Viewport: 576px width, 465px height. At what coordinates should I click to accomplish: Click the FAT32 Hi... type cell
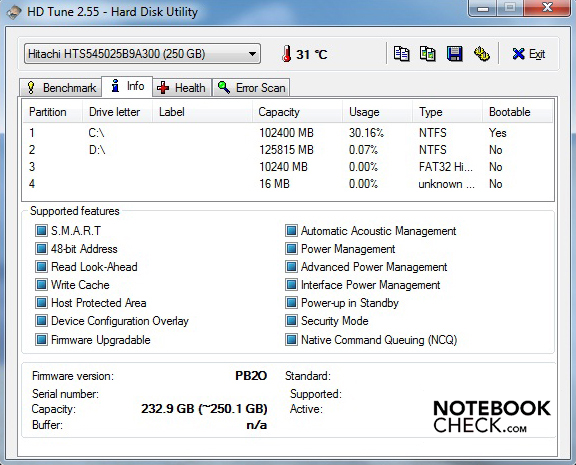pyautogui.click(x=446, y=167)
